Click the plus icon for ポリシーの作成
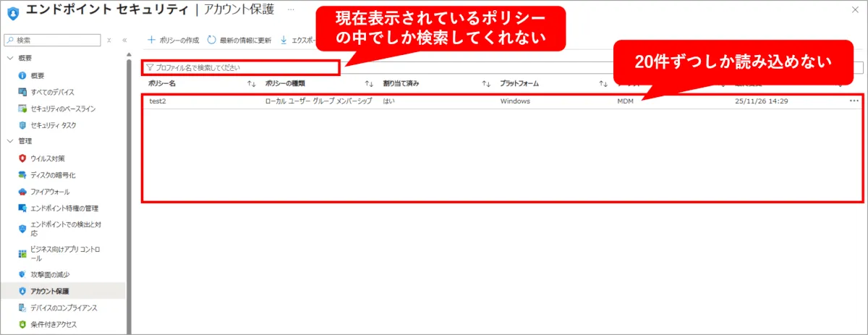Screen dimensions: 868x335 point(151,40)
